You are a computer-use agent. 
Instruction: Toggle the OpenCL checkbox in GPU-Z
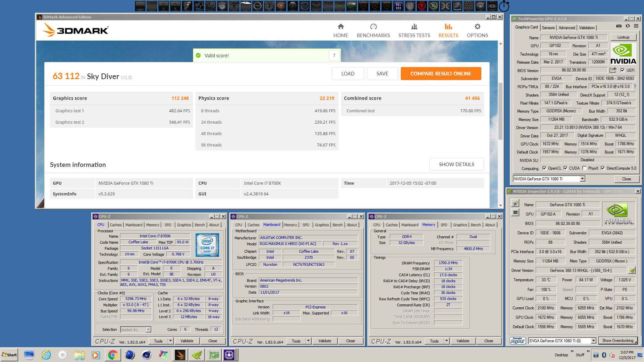coord(544,168)
